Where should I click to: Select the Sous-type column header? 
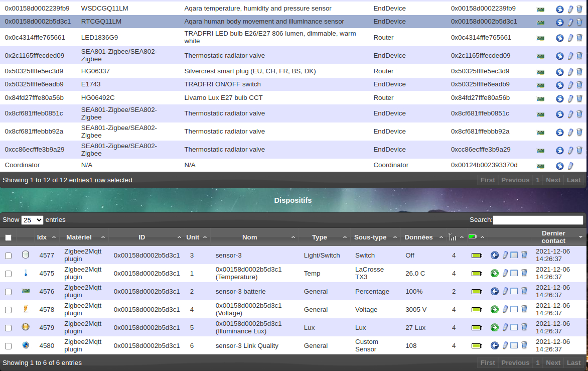[370, 237]
